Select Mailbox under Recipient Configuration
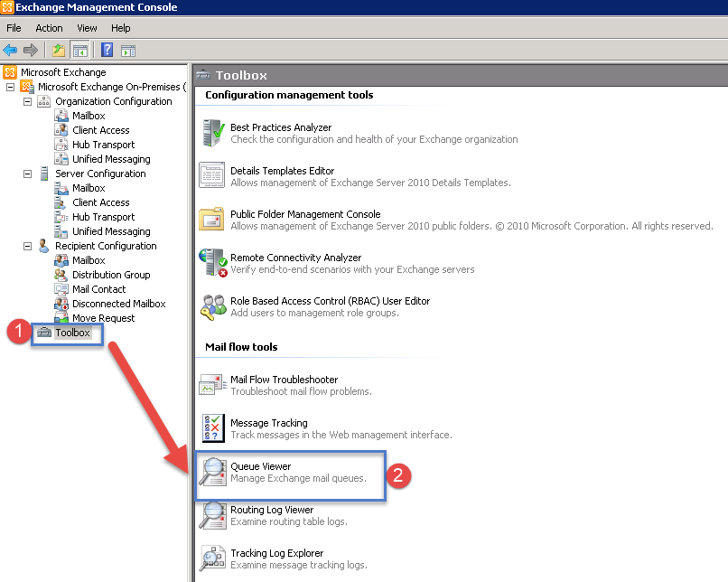The image size is (728, 582). 89,260
